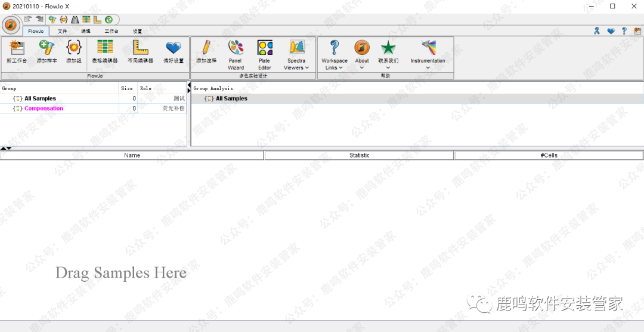Click the Statistic column header
The height and width of the screenshot is (332, 644).
point(359,155)
